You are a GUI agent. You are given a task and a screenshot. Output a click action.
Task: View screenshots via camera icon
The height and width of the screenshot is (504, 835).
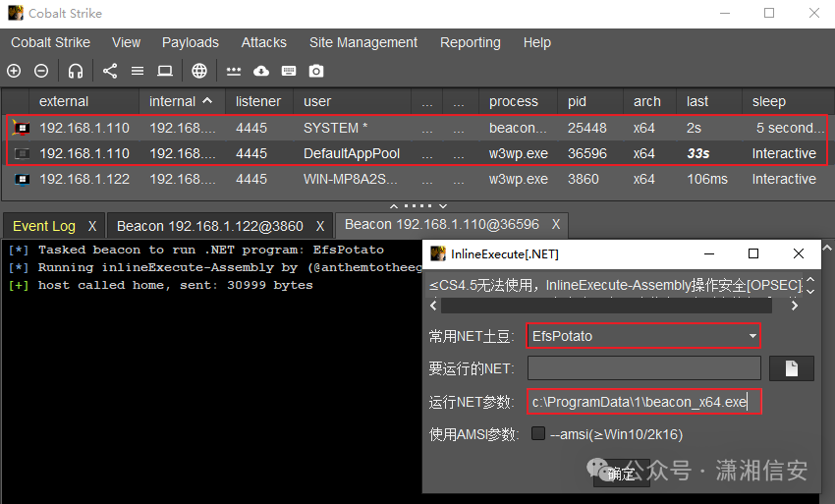click(316, 71)
